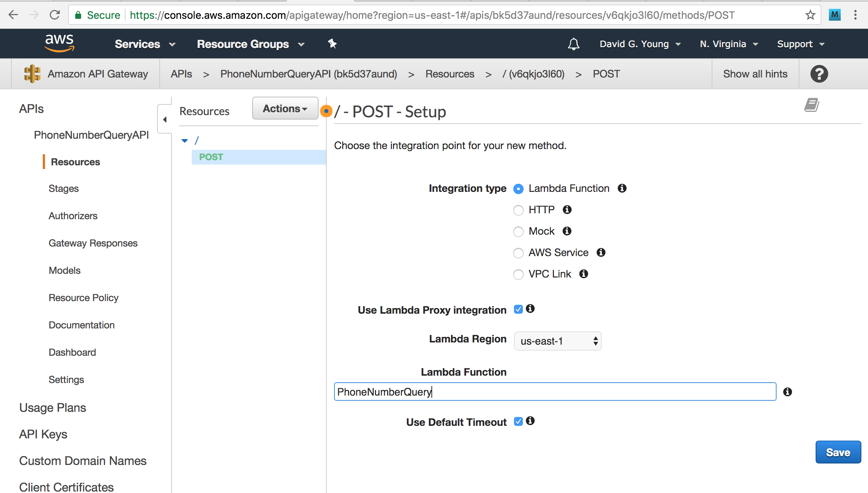Bookmark this page with the star icon

pyautogui.click(x=810, y=15)
